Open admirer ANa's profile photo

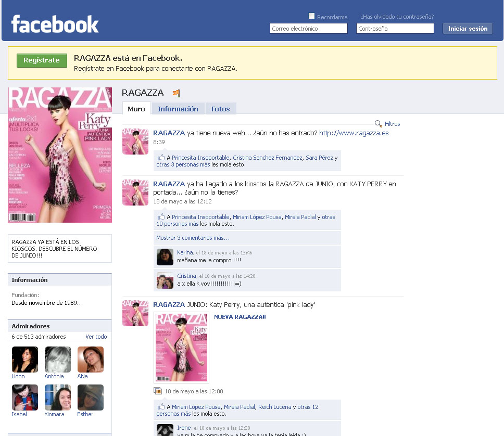point(90,360)
